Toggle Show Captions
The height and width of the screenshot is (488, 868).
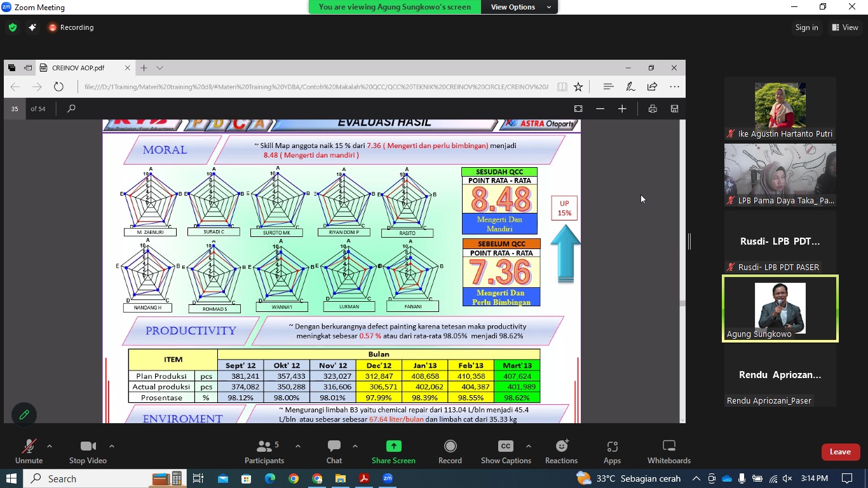pyautogui.click(x=506, y=452)
